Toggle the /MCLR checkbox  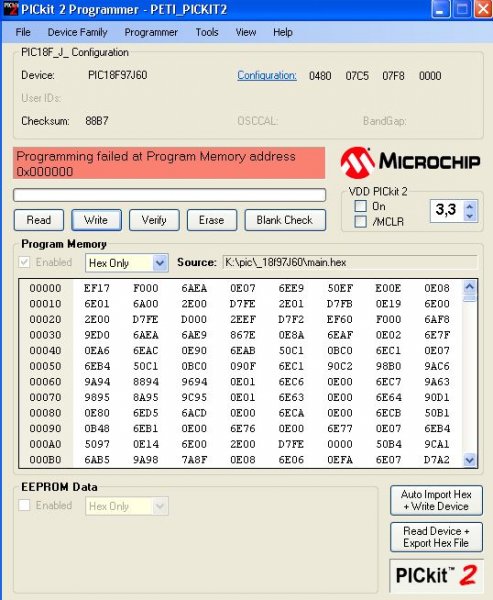361,222
